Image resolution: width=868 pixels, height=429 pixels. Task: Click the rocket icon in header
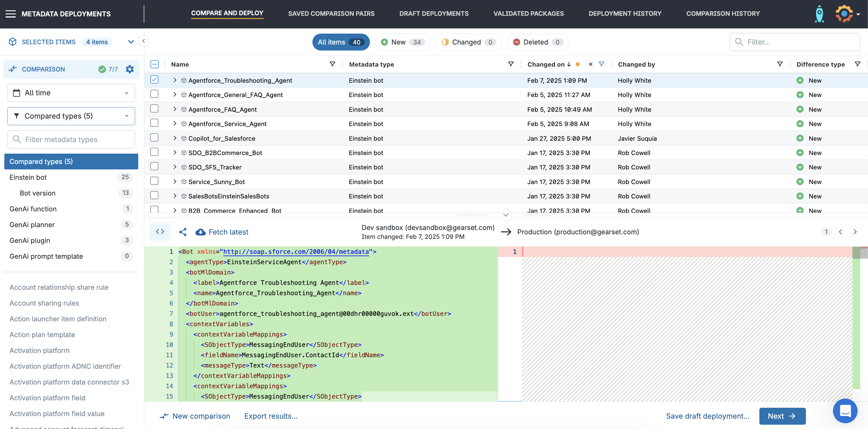tap(819, 14)
